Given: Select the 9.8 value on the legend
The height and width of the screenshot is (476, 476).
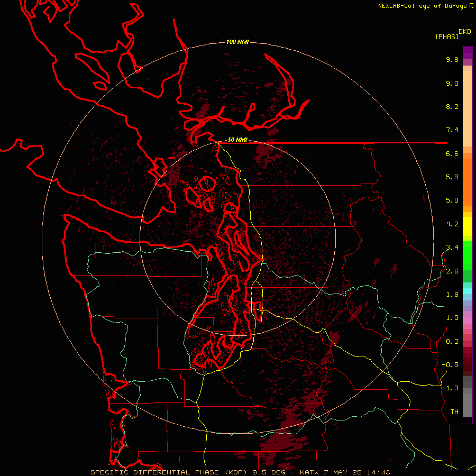Looking at the screenshot, I should pos(452,60).
